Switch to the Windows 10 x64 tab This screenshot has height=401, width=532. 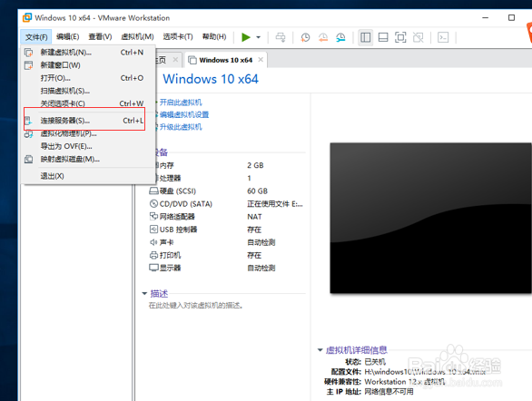pos(225,60)
